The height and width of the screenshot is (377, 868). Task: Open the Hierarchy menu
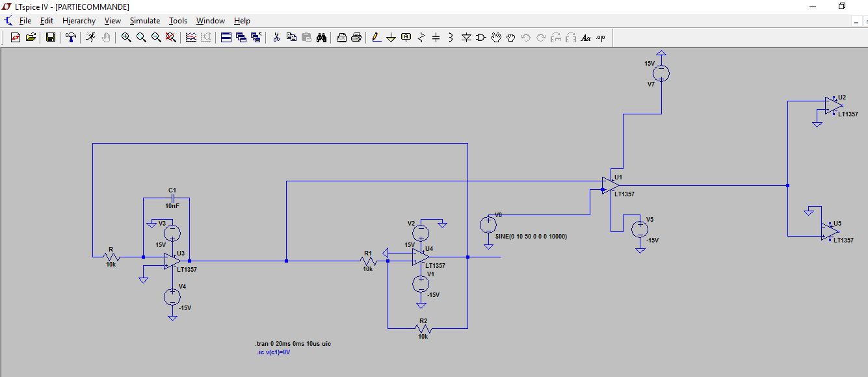[79, 21]
